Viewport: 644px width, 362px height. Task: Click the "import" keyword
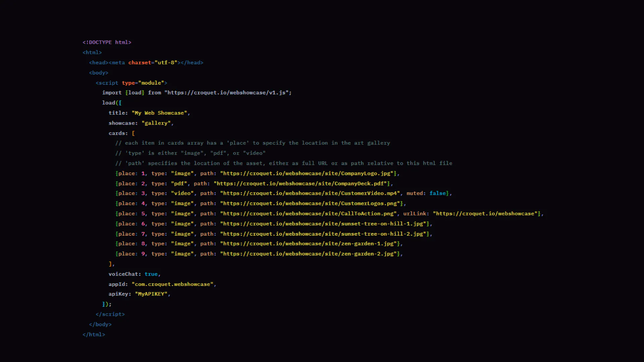point(112,93)
